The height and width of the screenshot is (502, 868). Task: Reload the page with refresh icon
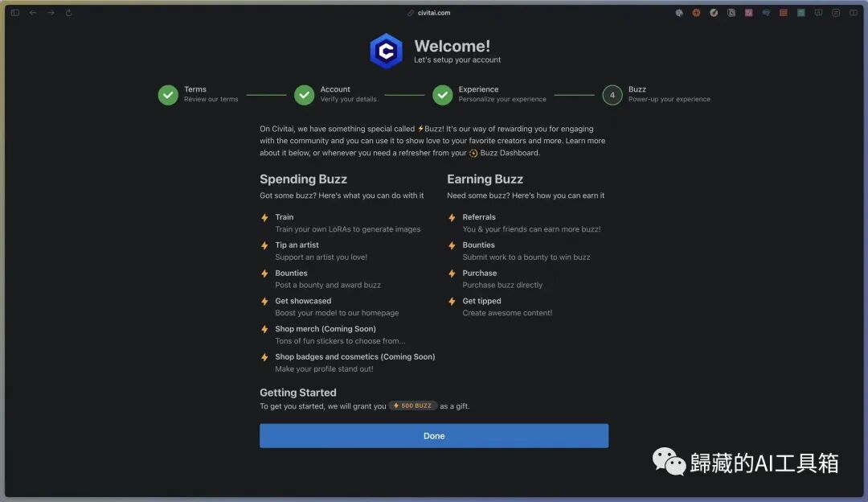pos(68,13)
